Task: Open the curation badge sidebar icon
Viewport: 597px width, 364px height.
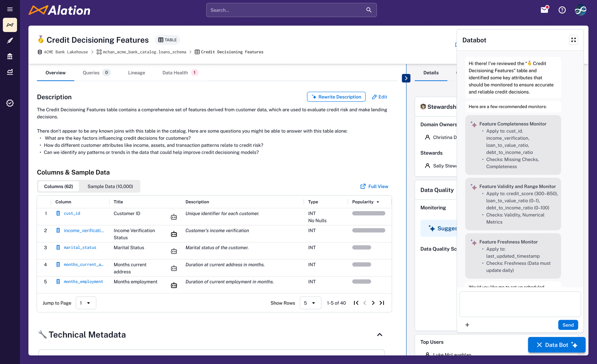Action: [10, 103]
